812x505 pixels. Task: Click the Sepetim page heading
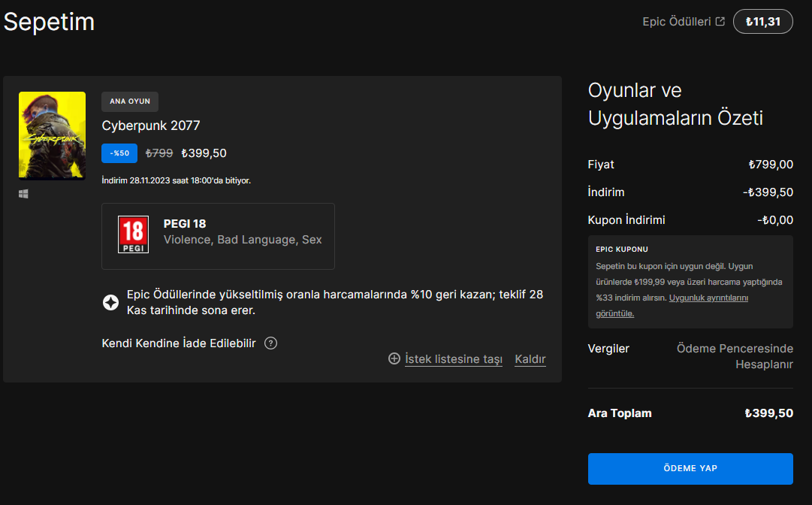[x=49, y=23]
